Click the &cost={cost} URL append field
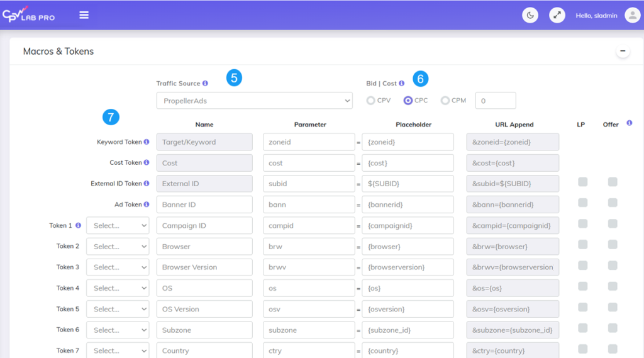 pyautogui.click(x=513, y=163)
